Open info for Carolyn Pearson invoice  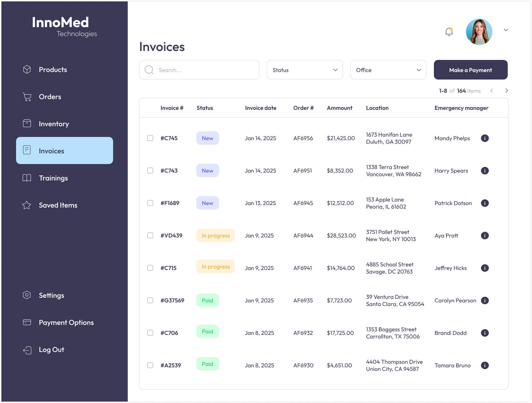pyautogui.click(x=485, y=301)
